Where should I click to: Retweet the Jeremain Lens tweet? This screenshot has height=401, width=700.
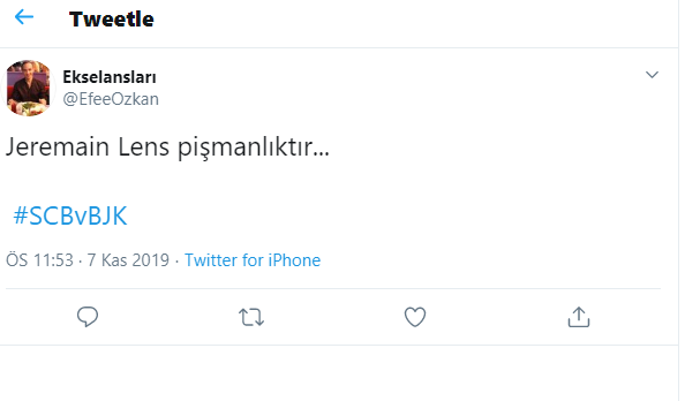tap(251, 317)
